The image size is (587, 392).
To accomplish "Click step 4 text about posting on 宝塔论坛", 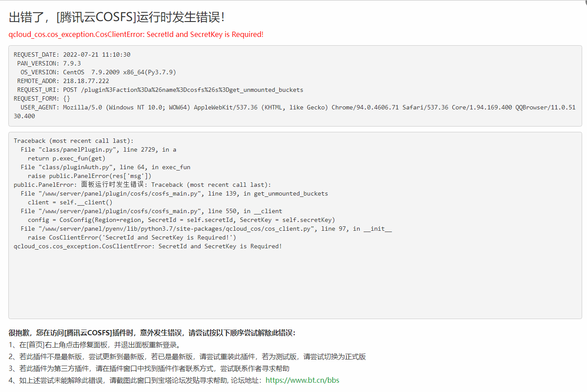I will 136,380.
